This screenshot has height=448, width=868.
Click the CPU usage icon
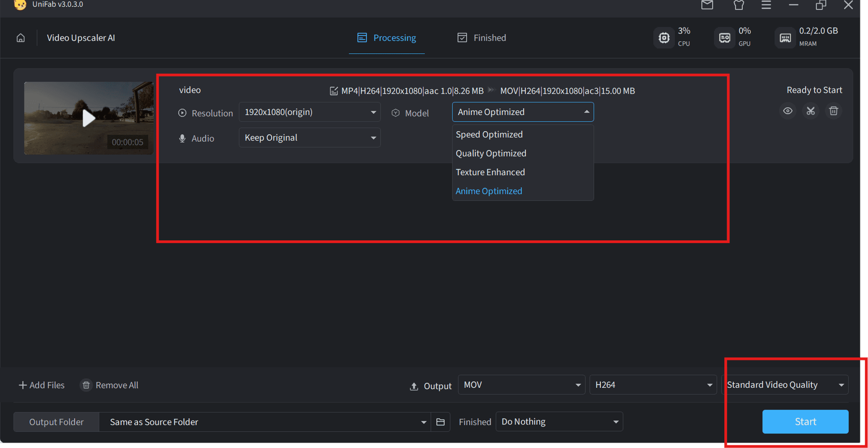(x=664, y=38)
